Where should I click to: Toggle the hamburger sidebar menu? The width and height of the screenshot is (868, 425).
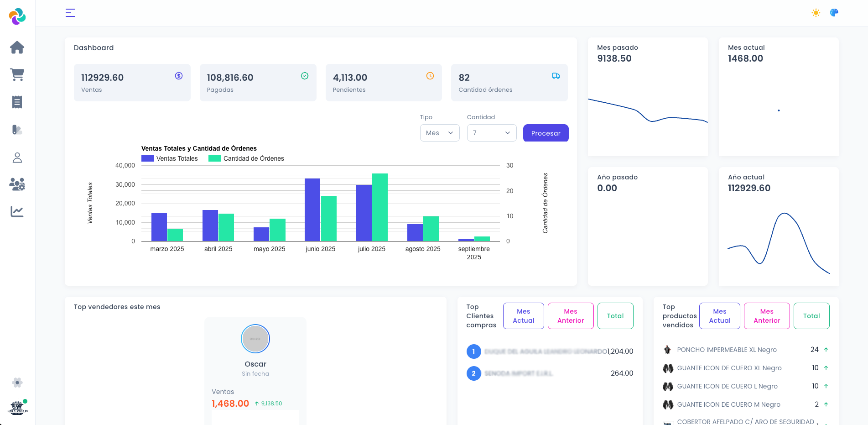[70, 13]
